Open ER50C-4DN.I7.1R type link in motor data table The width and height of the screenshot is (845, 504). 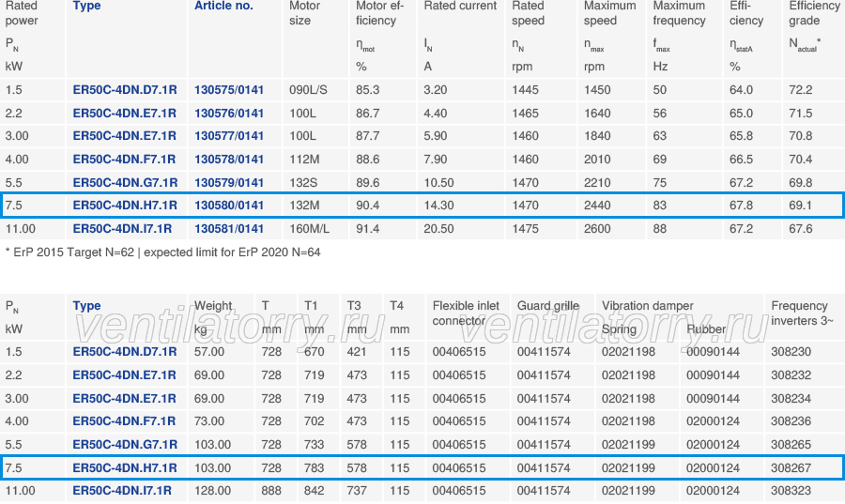pyautogui.click(x=122, y=229)
